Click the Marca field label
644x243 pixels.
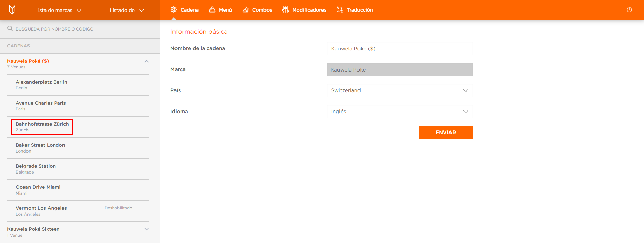point(178,69)
